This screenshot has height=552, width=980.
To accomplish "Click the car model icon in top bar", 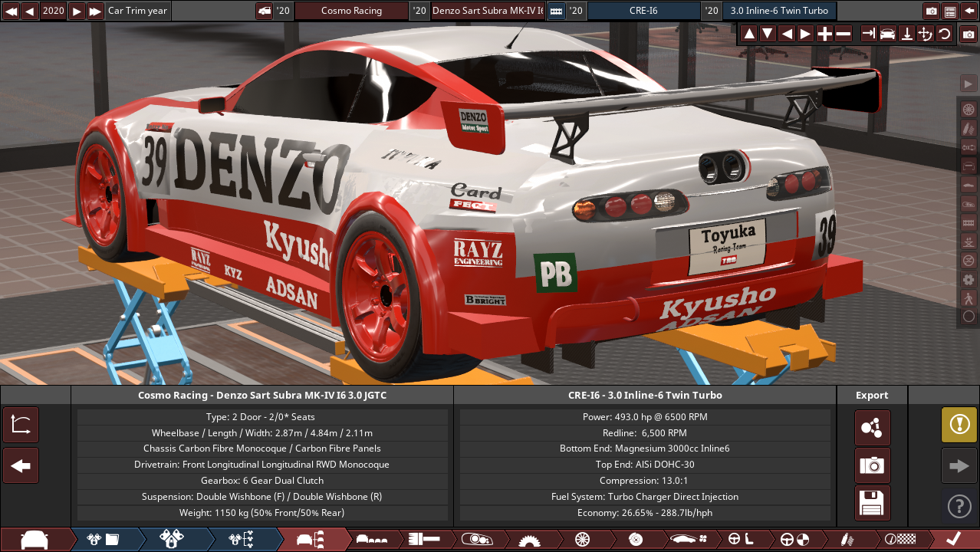I will tap(264, 11).
